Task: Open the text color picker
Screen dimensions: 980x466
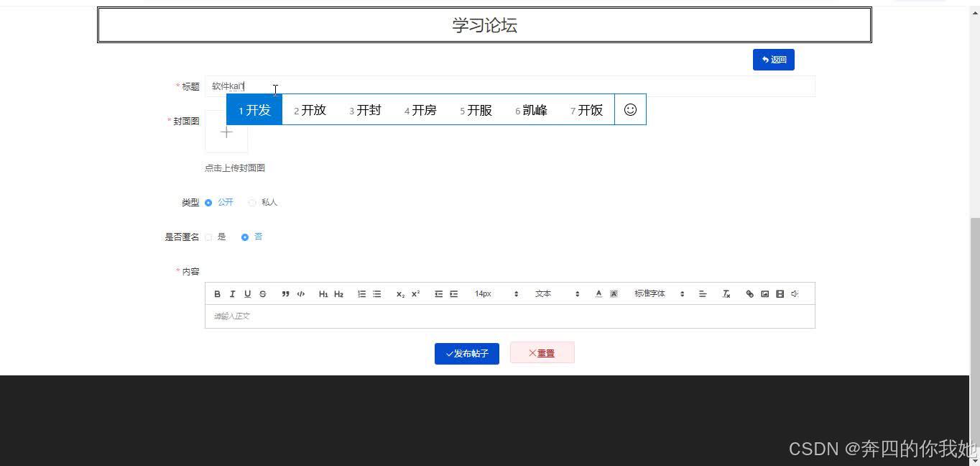Action: point(598,294)
